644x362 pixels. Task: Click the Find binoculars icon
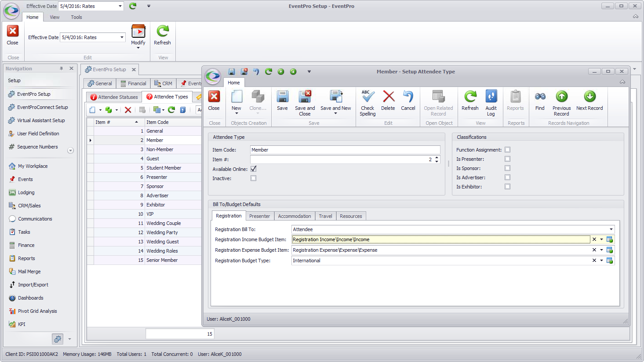click(x=540, y=97)
